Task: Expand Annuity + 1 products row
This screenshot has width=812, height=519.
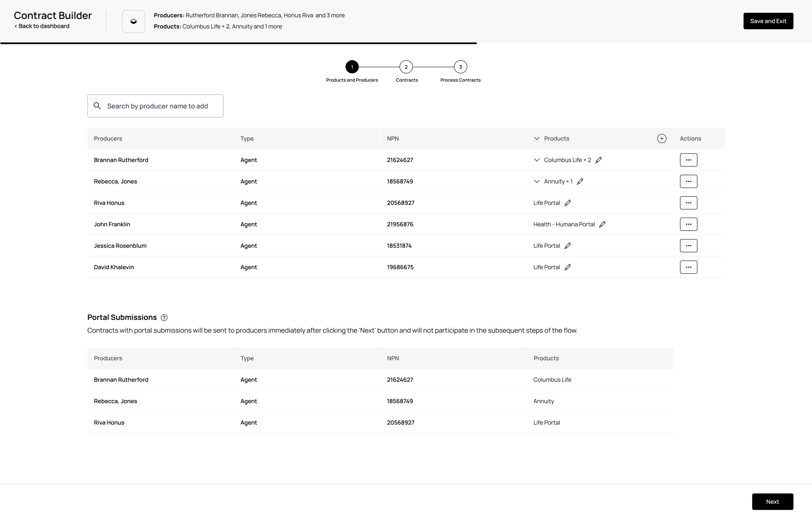Action: (x=536, y=181)
